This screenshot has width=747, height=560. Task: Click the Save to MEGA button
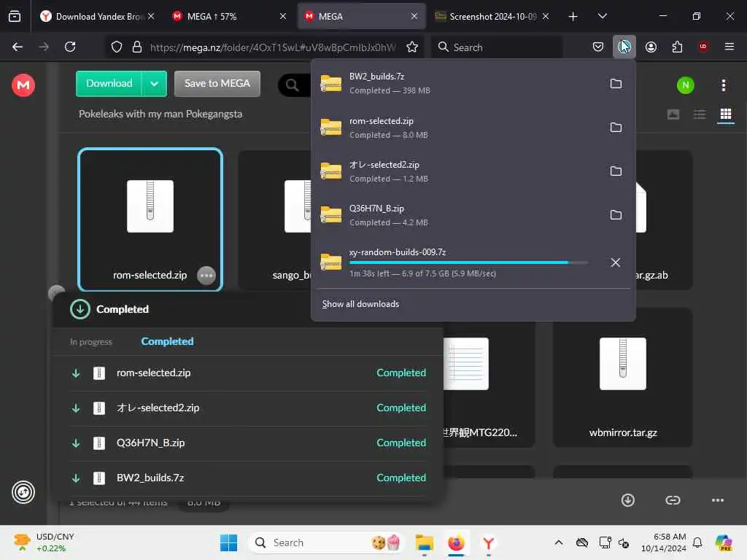[x=217, y=84]
